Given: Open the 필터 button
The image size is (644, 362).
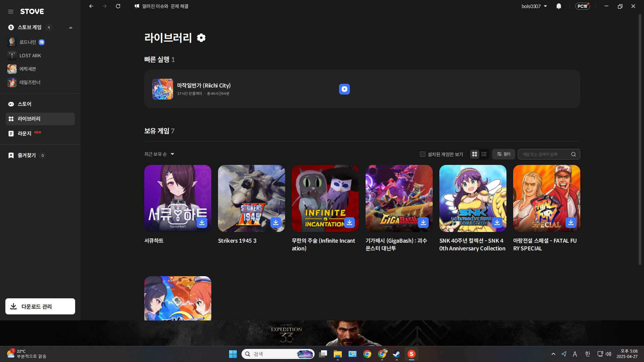Looking at the screenshot, I should tap(503, 154).
